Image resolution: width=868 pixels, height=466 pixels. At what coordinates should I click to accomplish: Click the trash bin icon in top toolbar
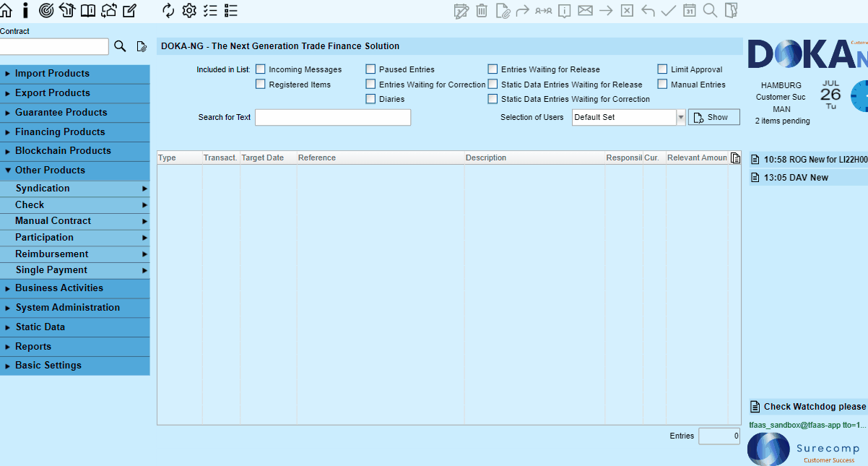point(482,10)
